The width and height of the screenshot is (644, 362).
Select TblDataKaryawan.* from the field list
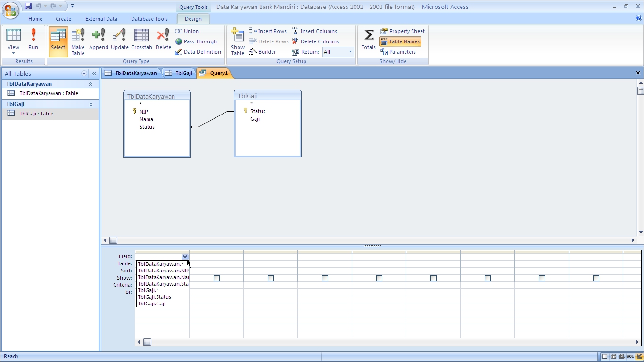tap(163, 264)
